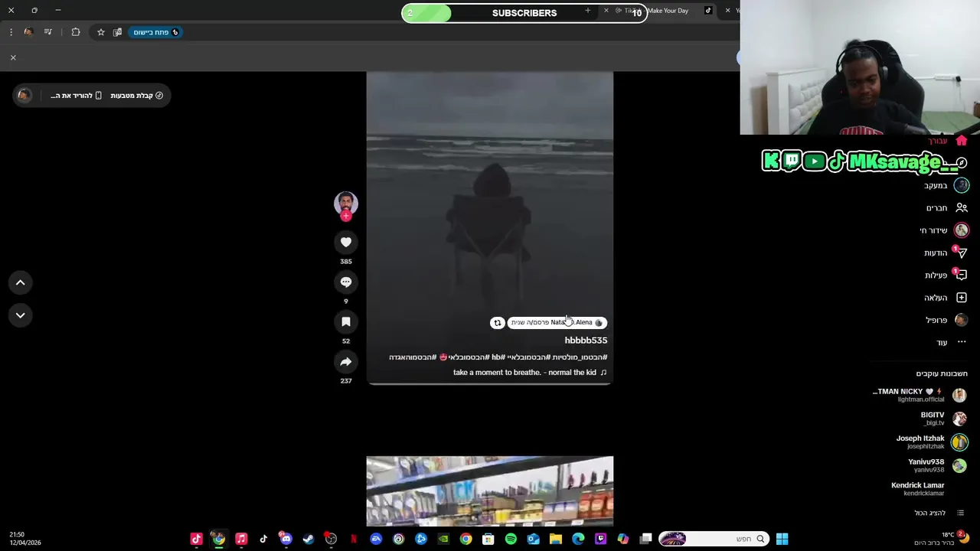Click the repost icon on the video
The height and width of the screenshot is (551, 980).
498,323
